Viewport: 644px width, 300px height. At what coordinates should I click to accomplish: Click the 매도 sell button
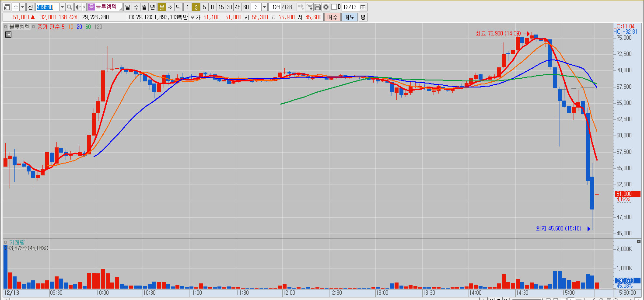coord(349,17)
